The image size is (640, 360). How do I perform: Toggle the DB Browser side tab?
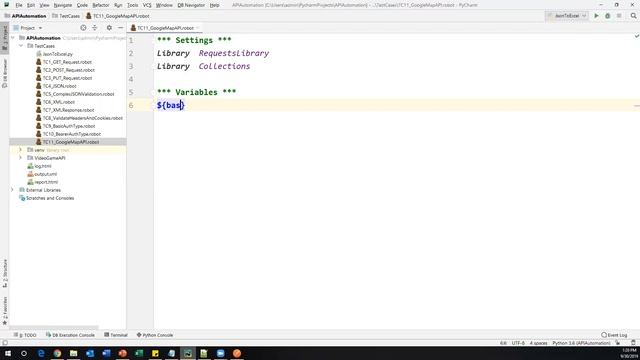[5, 73]
